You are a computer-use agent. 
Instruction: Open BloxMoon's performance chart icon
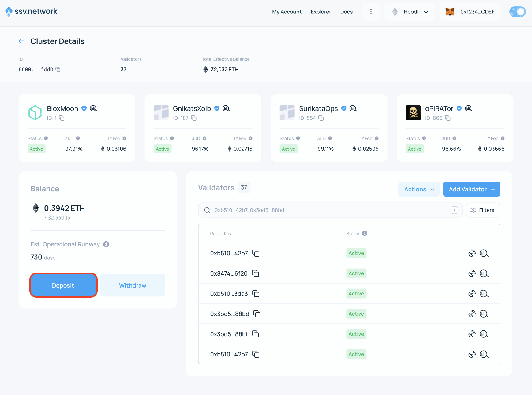[93, 108]
